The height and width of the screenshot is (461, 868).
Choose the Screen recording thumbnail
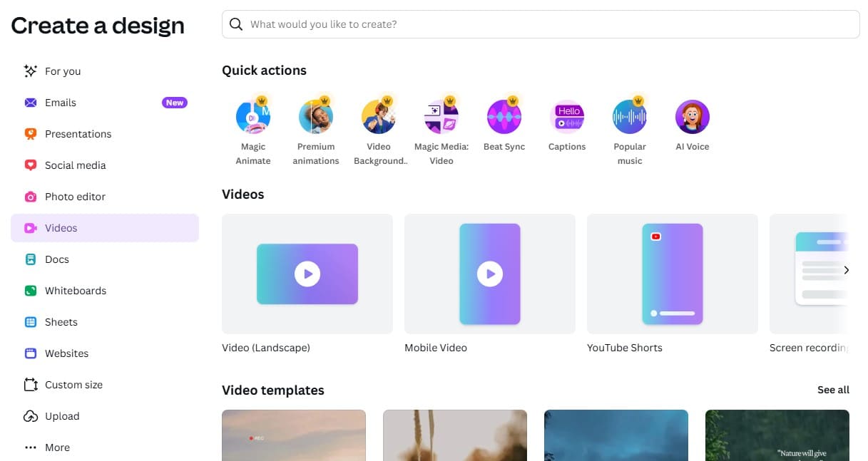tap(810, 274)
